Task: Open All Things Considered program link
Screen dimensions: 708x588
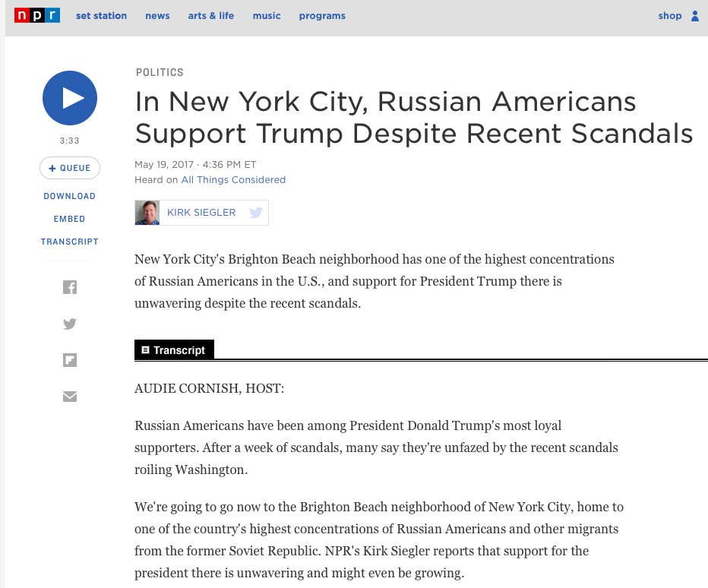Action: point(233,180)
